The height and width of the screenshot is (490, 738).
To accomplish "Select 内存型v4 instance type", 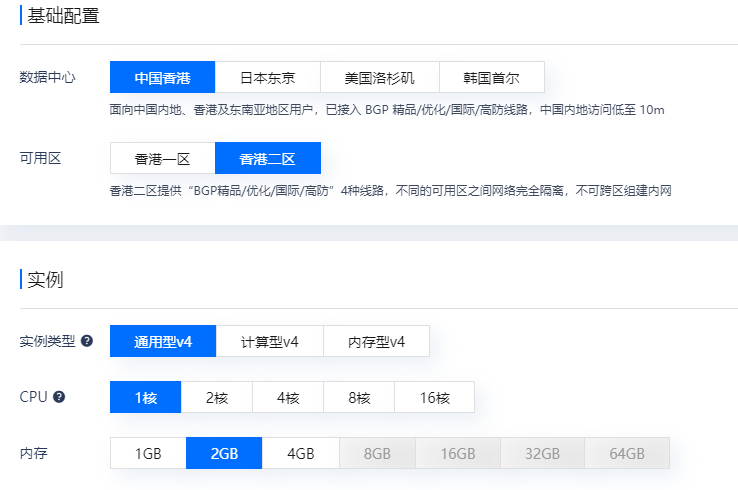I will pos(377,341).
